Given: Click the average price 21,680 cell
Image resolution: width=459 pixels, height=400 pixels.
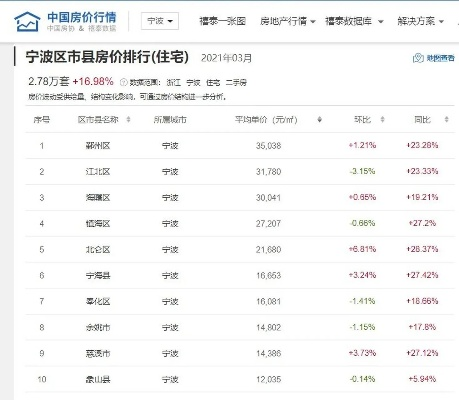Looking at the screenshot, I should 268,250.
